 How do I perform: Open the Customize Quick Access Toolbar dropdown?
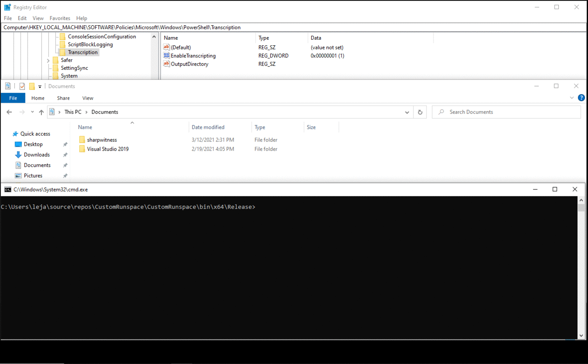point(40,86)
